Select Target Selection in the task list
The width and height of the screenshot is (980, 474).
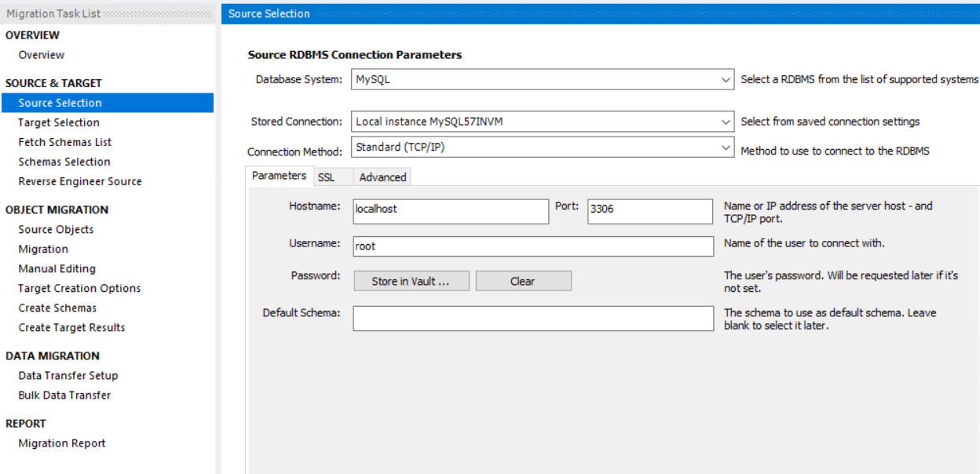click(x=59, y=122)
